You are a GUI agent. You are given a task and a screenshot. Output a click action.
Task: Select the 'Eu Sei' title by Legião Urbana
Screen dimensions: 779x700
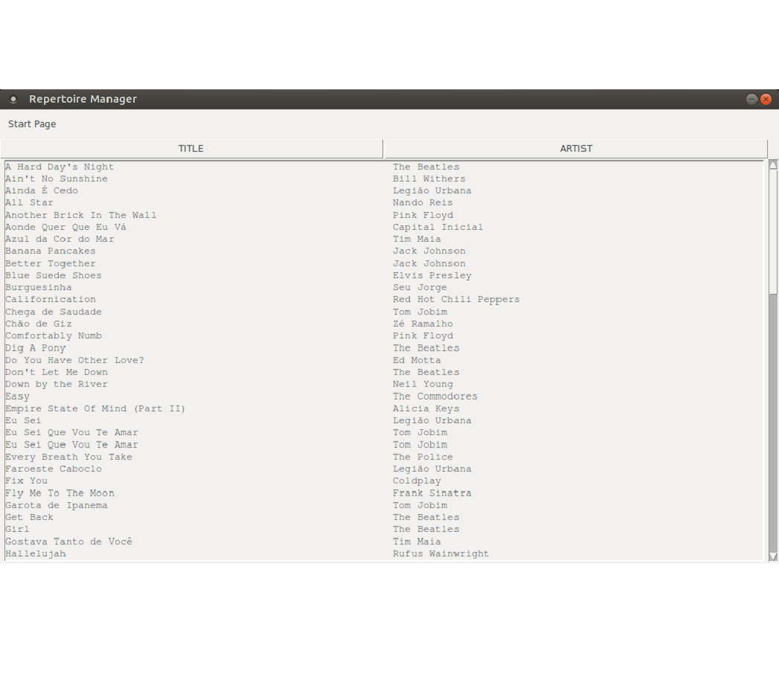tap(23, 420)
